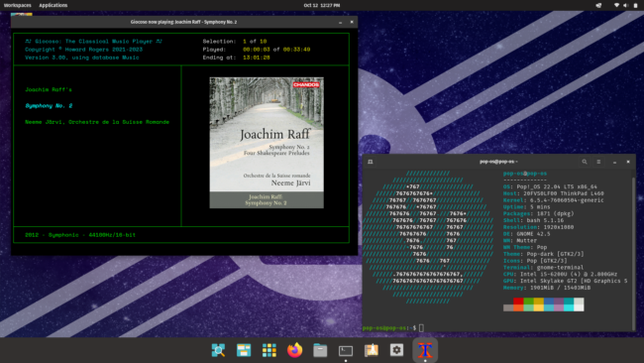Click the gray swatch in neofetch palette
Viewport: 644px width, 363px height.
pyautogui.click(x=508, y=307)
